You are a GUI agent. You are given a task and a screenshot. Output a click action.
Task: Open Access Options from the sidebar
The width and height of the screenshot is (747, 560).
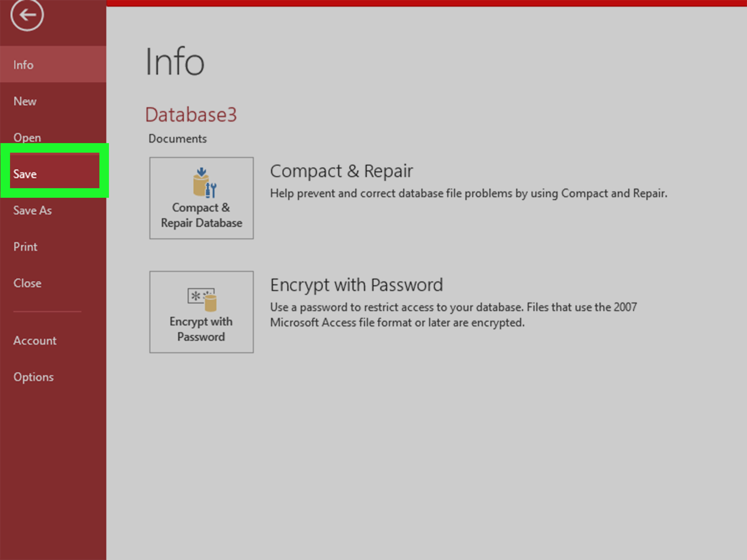pos(33,377)
